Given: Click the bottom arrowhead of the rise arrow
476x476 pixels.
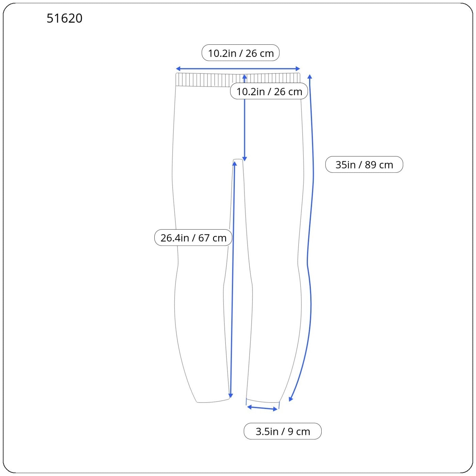Looking at the screenshot, I should [x=245, y=159].
